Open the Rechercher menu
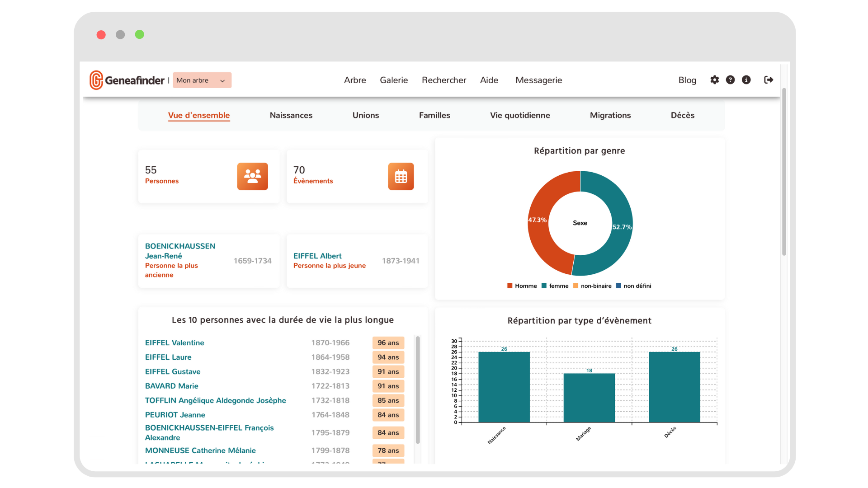Screen dimensions: 868x488 443,80
